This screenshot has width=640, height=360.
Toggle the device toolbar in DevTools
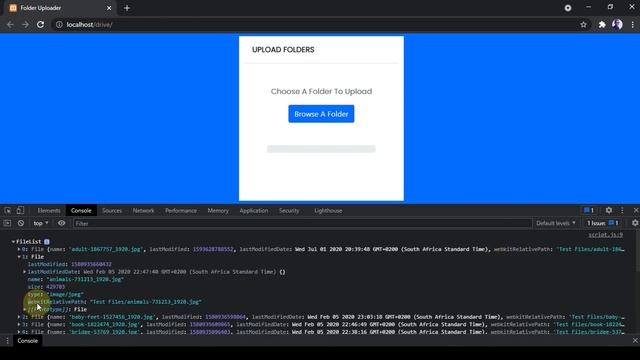coord(20,210)
